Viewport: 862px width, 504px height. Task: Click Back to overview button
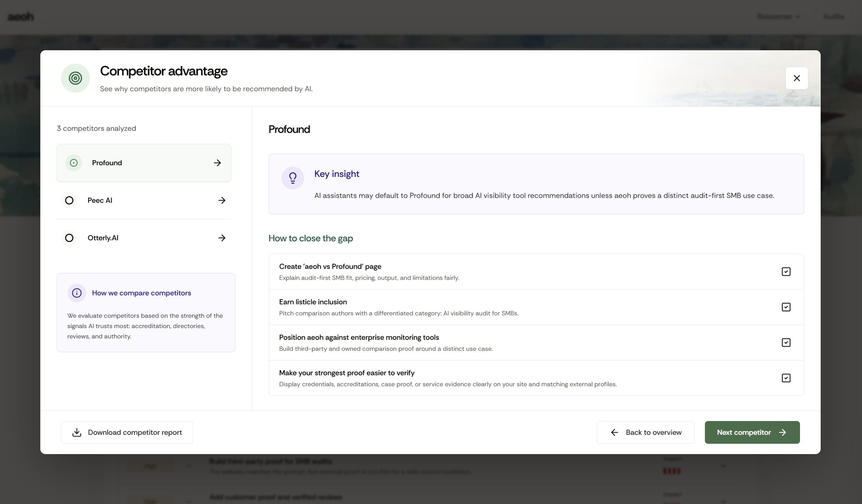click(x=645, y=432)
